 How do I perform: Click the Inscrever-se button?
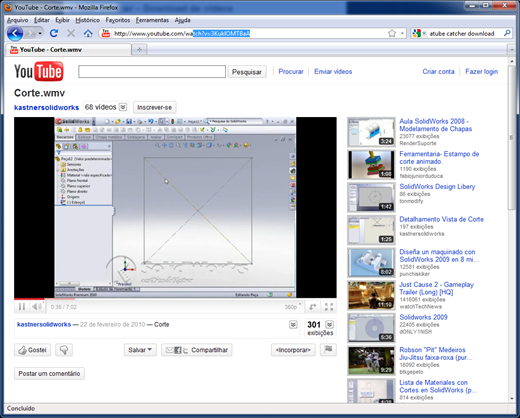(x=154, y=107)
